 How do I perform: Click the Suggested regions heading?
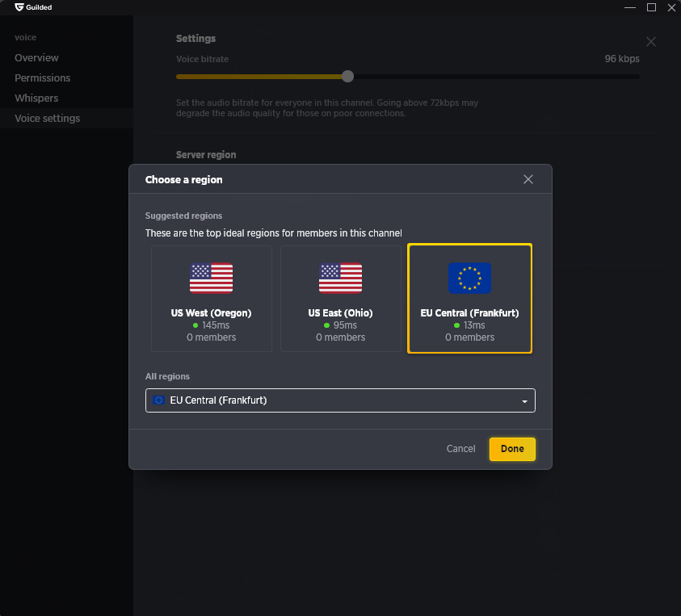[x=183, y=216]
